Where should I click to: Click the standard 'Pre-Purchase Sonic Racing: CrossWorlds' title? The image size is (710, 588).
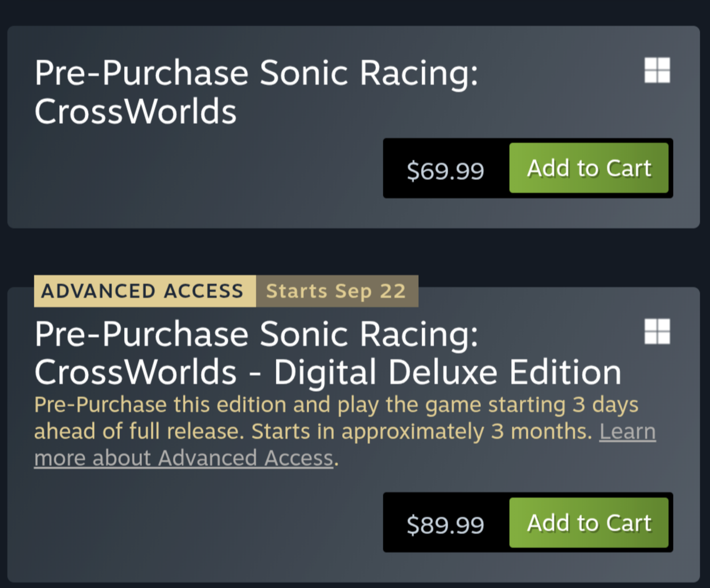coord(256,92)
